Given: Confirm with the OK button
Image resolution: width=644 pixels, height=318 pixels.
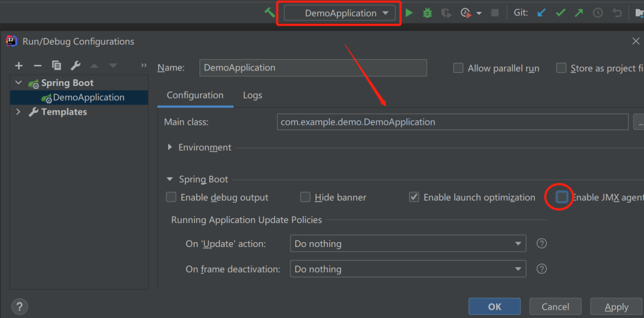Looking at the screenshot, I should [494, 307].
